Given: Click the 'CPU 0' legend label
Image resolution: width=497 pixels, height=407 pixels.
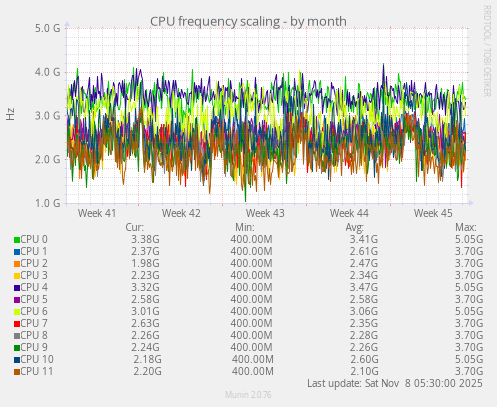Looking at the screenshot, I should pos(34,239).
